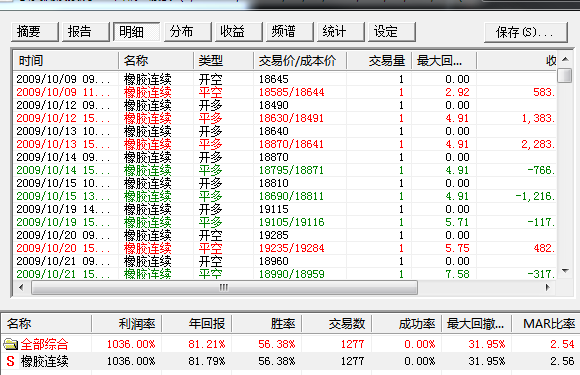Click the 最大回撤... column header

(476, 324)
